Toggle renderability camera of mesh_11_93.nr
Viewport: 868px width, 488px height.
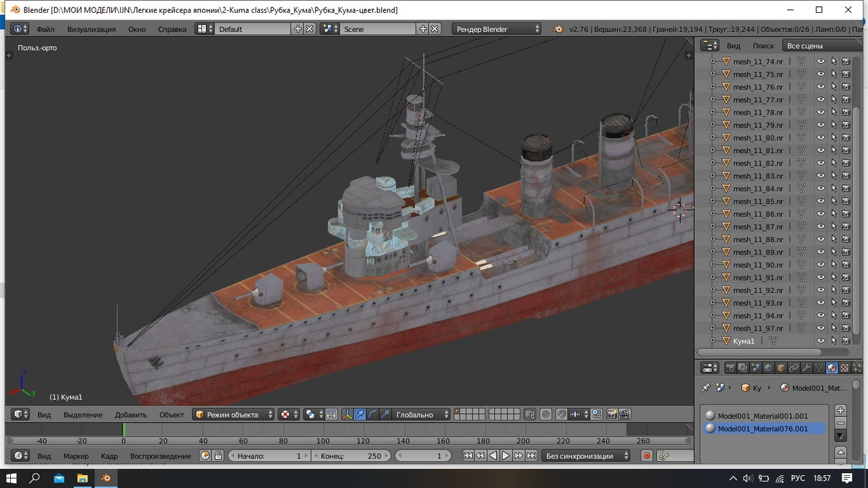pos(846,303)
